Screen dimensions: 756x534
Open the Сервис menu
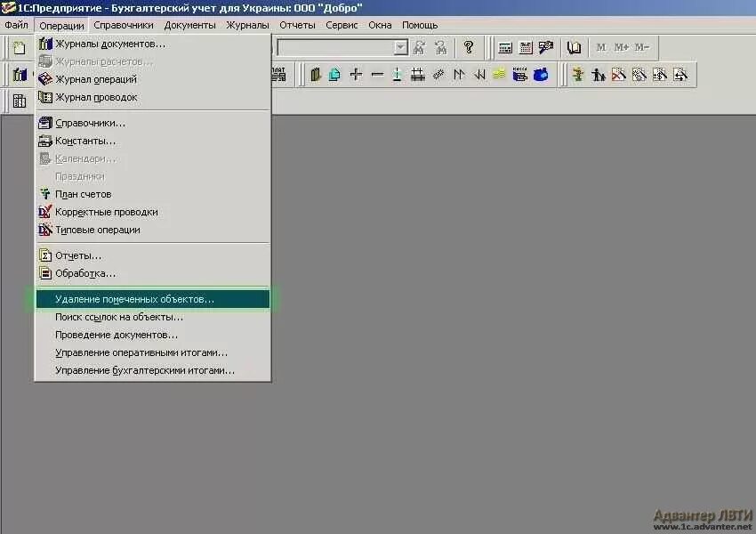pyautogui.click(x=342, y=25)
